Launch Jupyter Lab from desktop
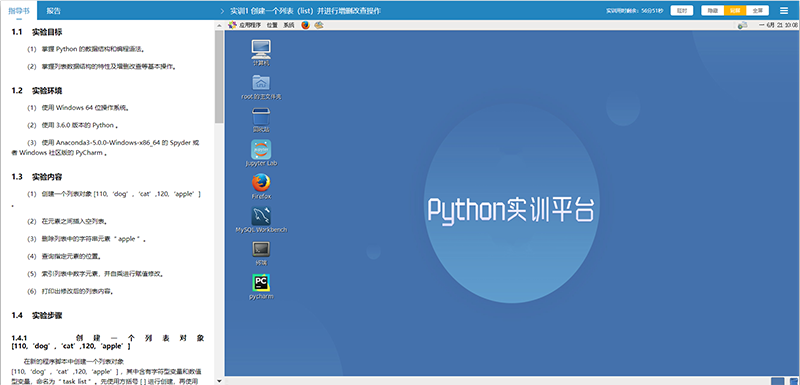Image resolution: width=800 pixels, height=385 pixels. (261, 153)
